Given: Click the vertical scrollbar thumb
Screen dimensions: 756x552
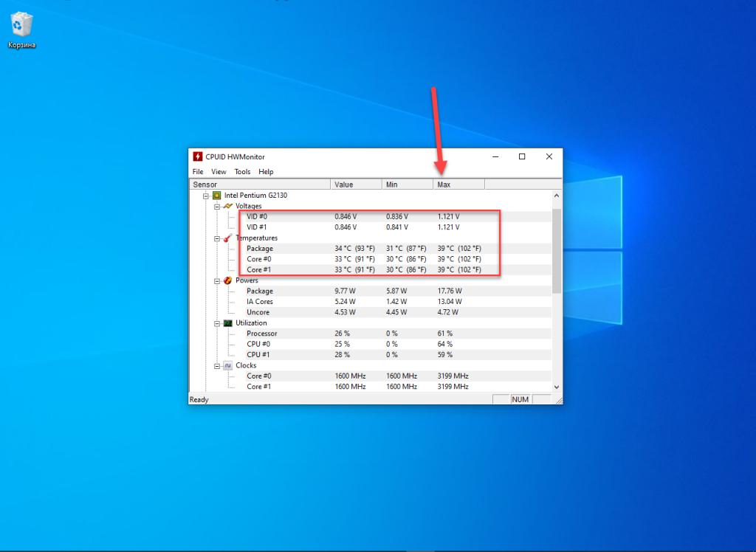Looking at the screenshot, I should 557,251.
